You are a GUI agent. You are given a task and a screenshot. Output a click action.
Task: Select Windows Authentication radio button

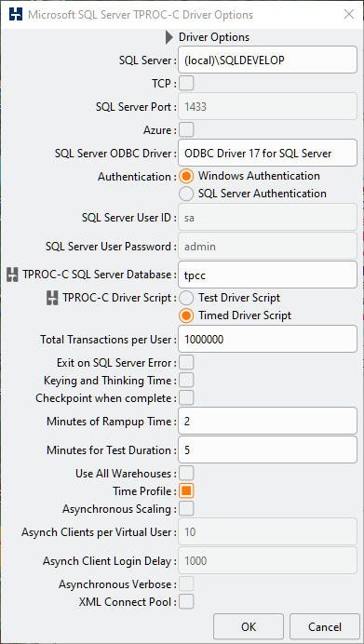[x=186, y=176]
